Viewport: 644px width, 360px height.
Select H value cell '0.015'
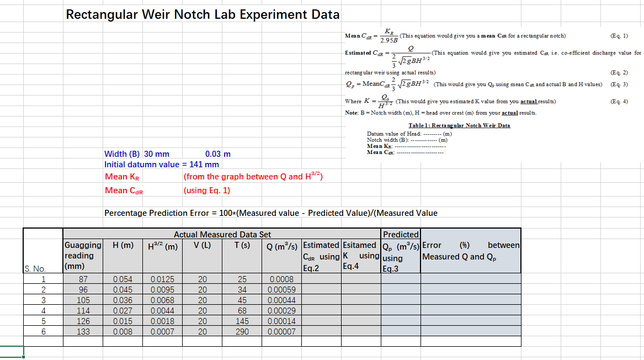coord(123,321)
